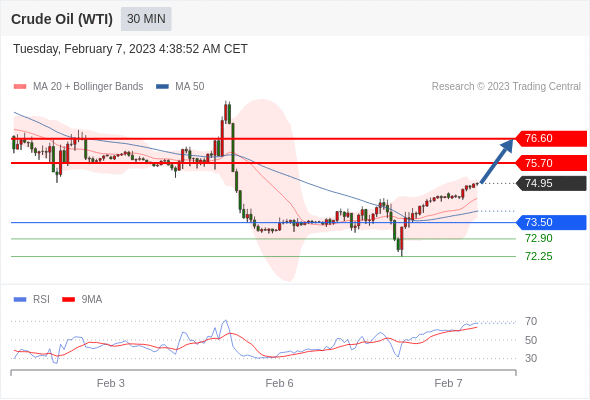Click the 72.25 support level value
This screenshot has width=590, height=400.
(x=539, y=256)
